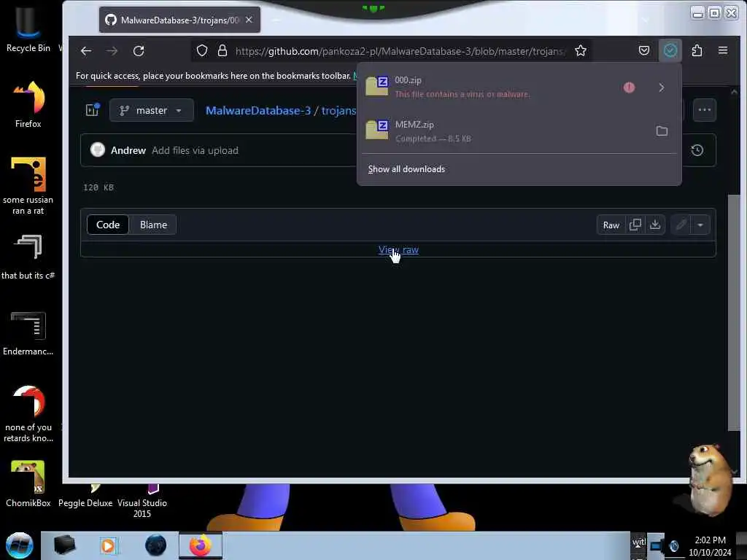Select the Endermanc... desktop icon

coord(28,333)
